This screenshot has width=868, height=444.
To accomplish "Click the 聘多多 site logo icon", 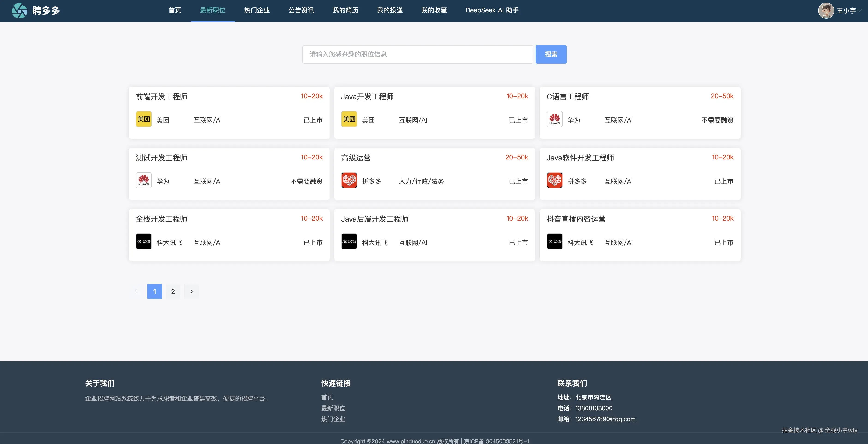I will [19, 10].
